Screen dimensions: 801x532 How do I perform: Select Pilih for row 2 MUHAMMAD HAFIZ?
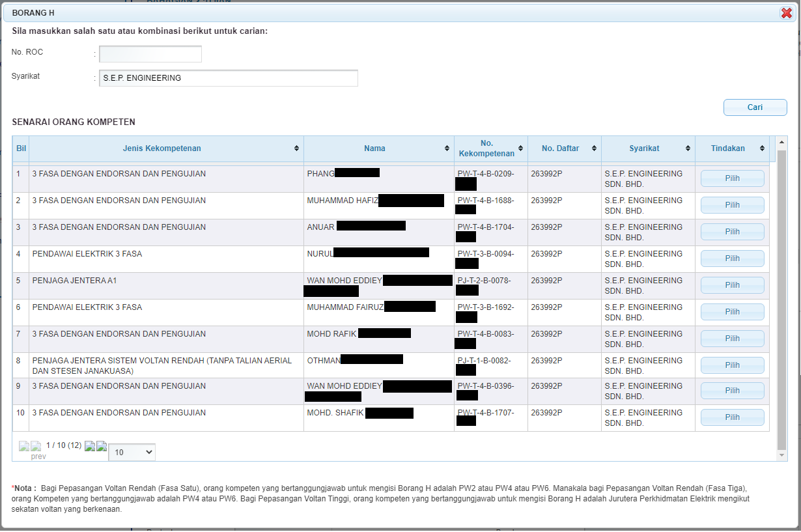(x=732, y=205)
